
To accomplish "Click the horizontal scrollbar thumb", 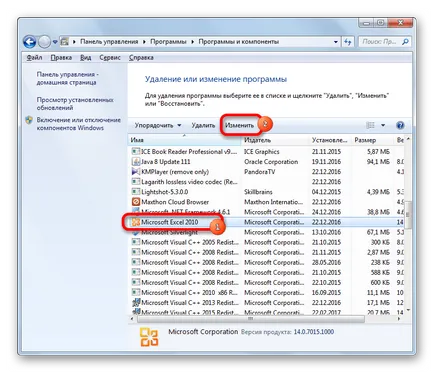I will (x=251, y=319).
